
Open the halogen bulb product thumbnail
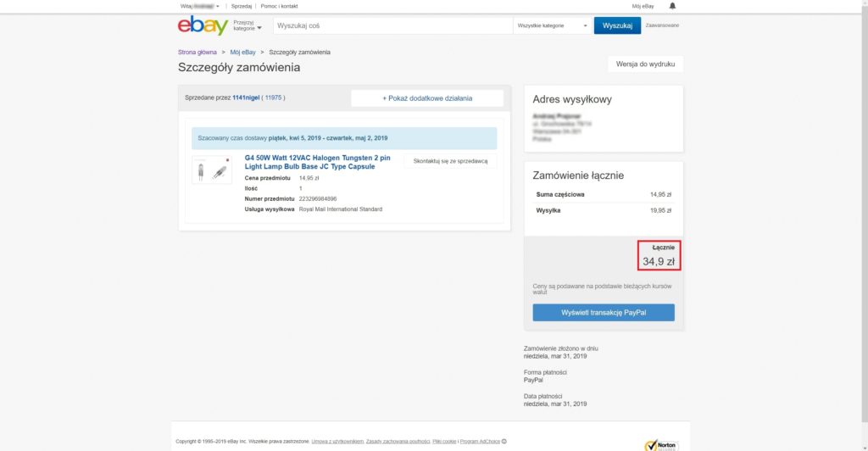pyautogui.click(x=211, y=171)
